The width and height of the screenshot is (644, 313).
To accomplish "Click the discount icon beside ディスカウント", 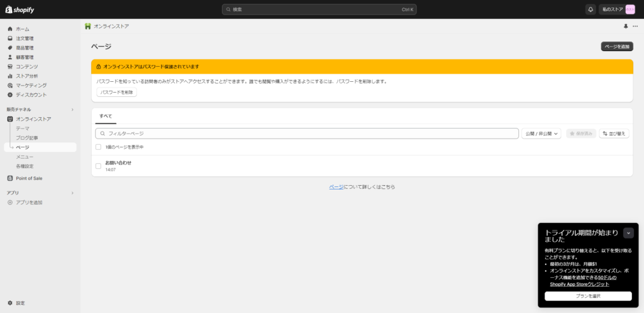I will [x=10, y=95].
